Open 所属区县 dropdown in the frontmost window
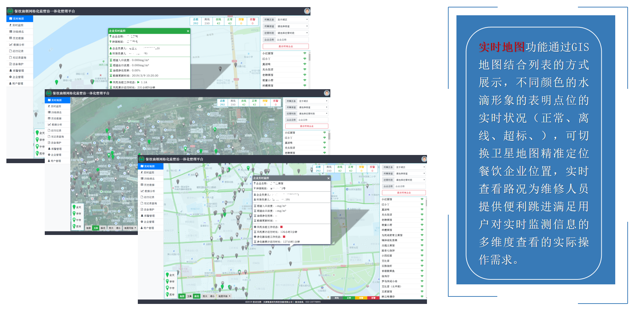 pyautogui.click(x=410, y=167)
